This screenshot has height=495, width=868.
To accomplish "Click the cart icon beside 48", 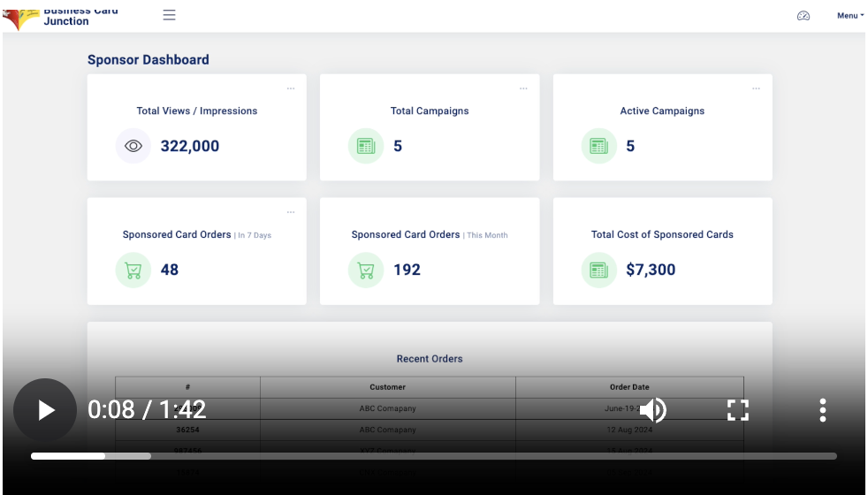I will tap(133, 270).
